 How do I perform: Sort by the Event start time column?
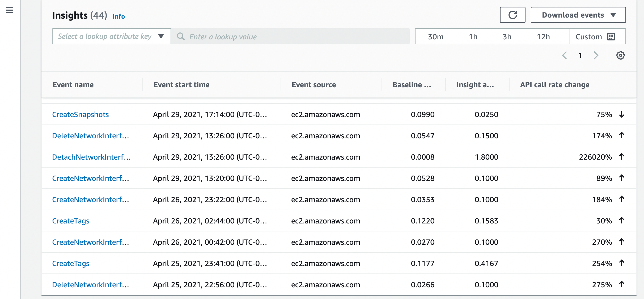click(x=181, y=85)
